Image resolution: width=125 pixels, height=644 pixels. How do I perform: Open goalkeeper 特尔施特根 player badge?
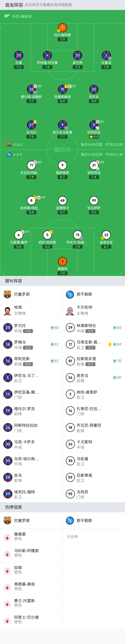click(62, 28)
